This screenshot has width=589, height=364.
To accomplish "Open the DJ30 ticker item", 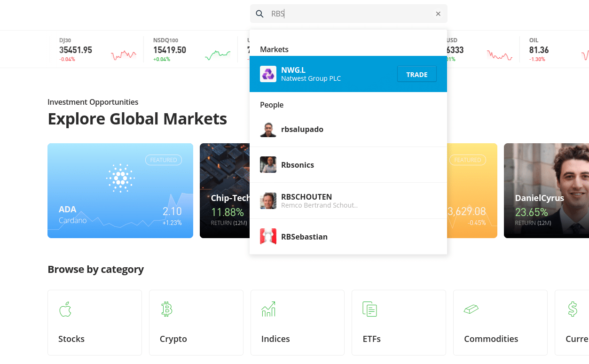I will (96, 49).
